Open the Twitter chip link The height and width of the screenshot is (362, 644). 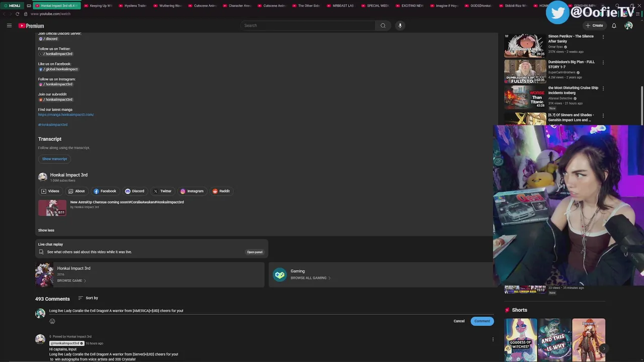click(x=163, y=191)
